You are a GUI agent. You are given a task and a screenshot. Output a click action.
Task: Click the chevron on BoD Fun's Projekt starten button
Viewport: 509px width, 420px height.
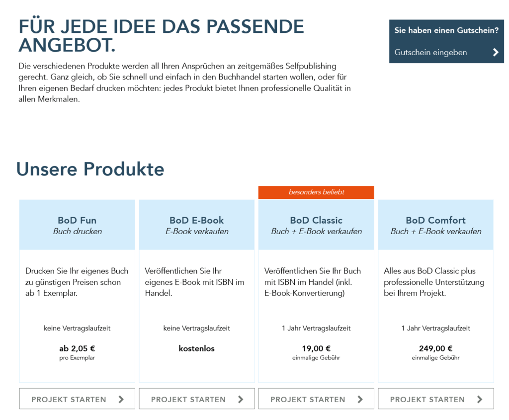point(121,399)
